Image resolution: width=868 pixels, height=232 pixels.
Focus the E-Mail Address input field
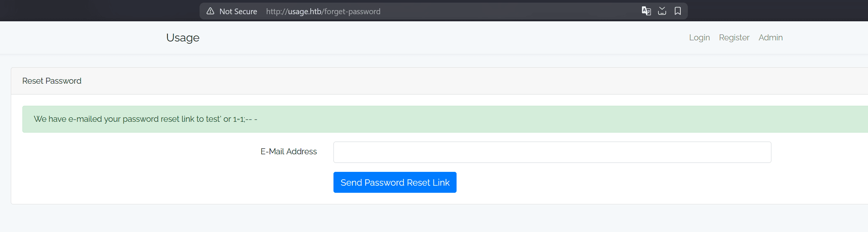pos(552,152)
